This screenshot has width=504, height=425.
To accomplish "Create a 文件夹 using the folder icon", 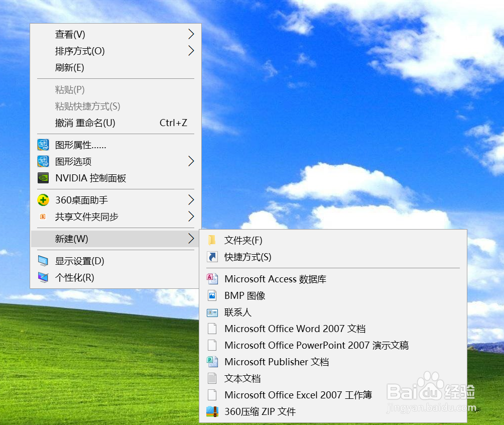I will click(212, 240).
